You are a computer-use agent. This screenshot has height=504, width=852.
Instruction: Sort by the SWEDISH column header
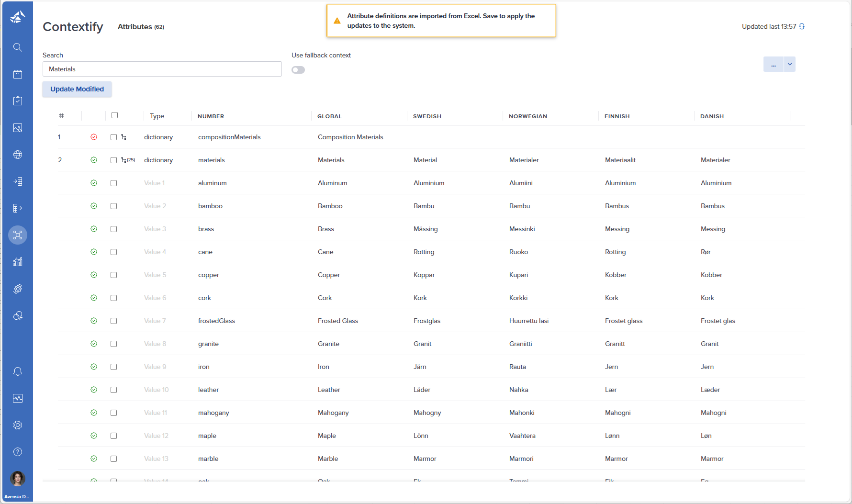(x=427, y=116)
